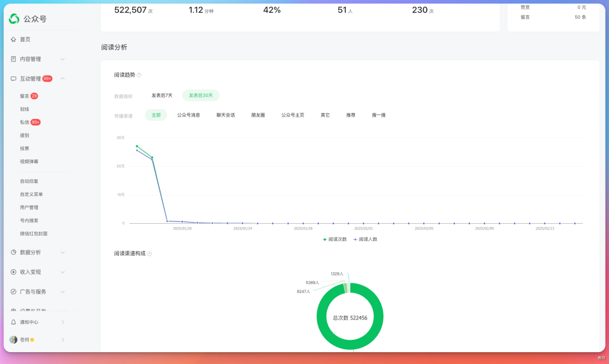Click the 广告与服务 compass icon

point(14,292)
